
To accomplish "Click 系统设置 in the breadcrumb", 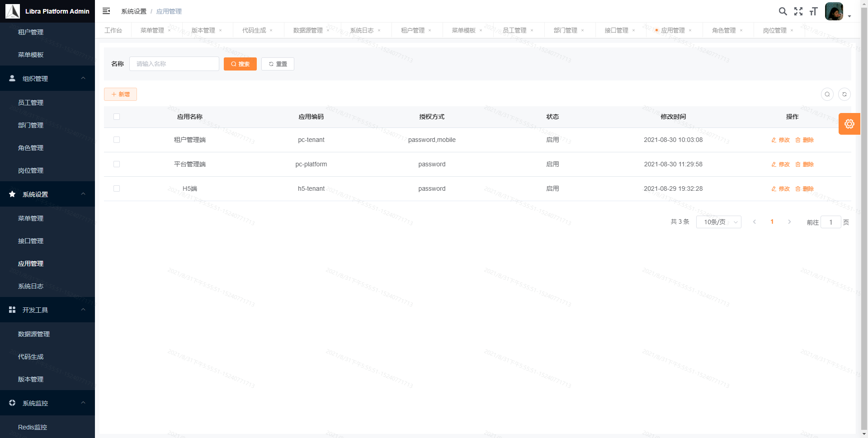I will (134, 11).
